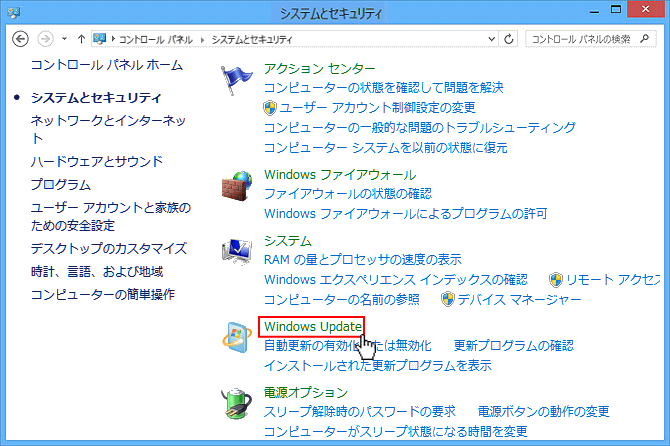Image resolution: width=670 pixels, height=446 pixels.
Task: Click 電源ボタンの動作の変更
Action: [544, 411]
